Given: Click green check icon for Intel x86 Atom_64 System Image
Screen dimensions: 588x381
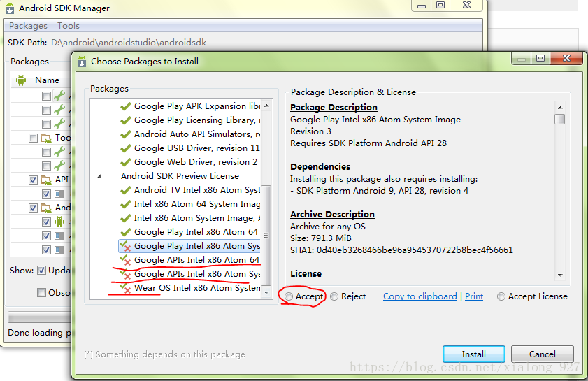Looking at the screenshot, I should (125, 204).
